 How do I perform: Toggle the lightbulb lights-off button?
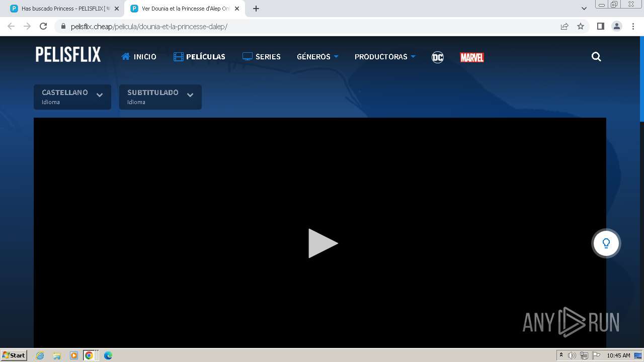[606, 243]
